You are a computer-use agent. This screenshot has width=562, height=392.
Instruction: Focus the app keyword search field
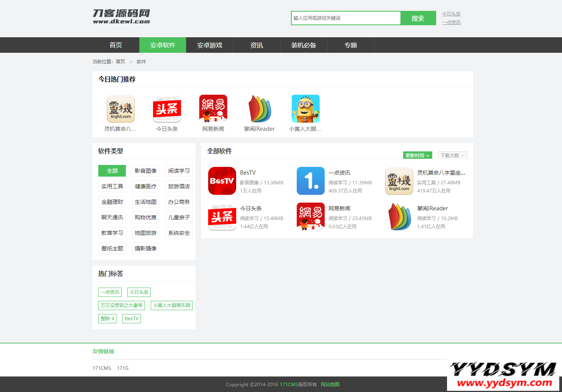346,18
